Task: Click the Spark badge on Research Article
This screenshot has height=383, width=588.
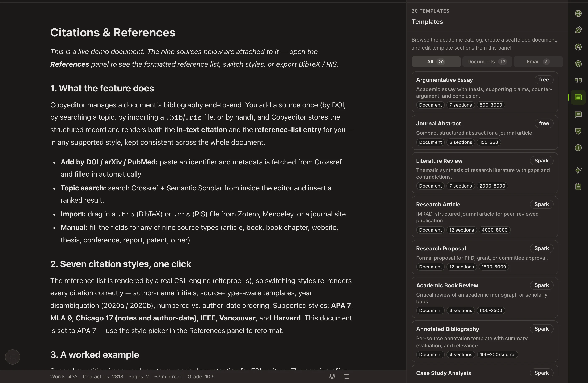Action: click(x=542, y=204)
